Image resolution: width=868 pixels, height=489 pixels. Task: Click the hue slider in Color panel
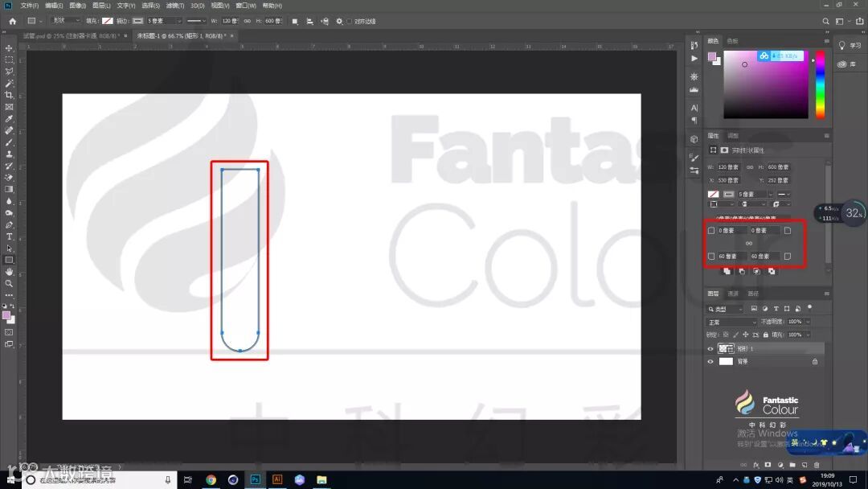point(820,84)
